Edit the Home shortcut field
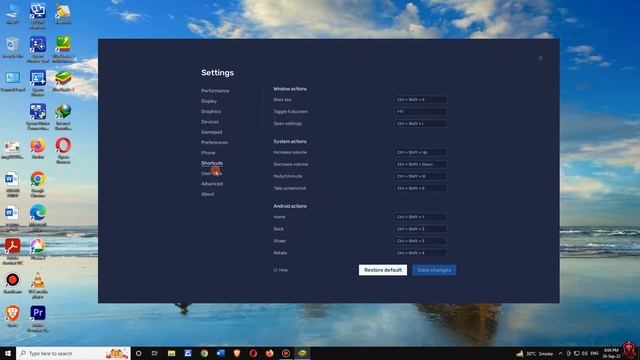The width and height of the screenshot is (640, 360). point(420,217)
